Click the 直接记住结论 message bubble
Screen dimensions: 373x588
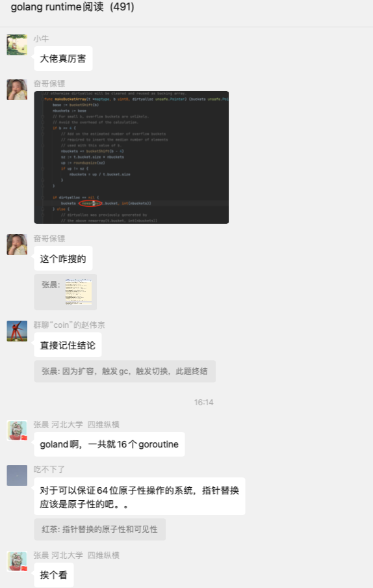click(68, 345)
